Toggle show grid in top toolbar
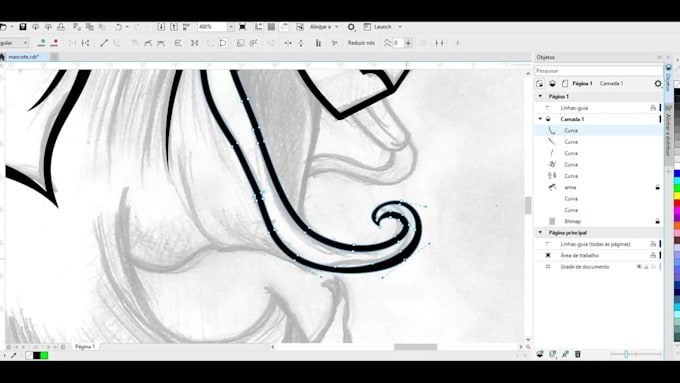680x383 pixels. click(271, 27)
